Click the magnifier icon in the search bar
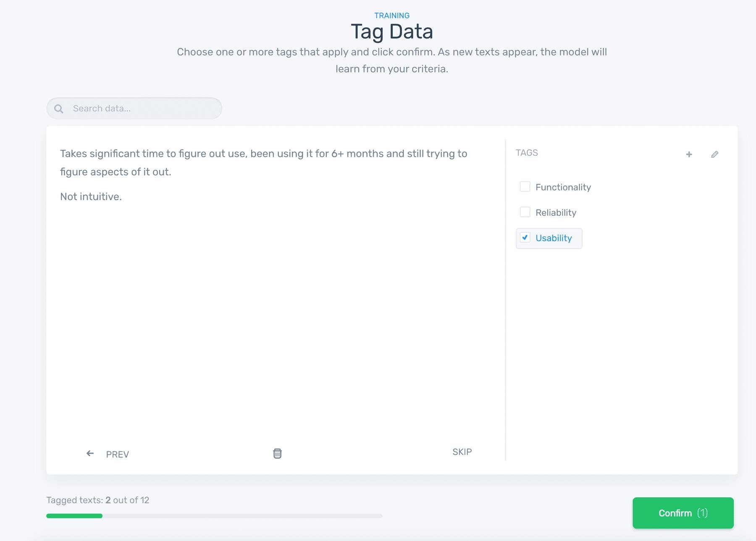This screenshot has width=756, height=541. [59, 109]
